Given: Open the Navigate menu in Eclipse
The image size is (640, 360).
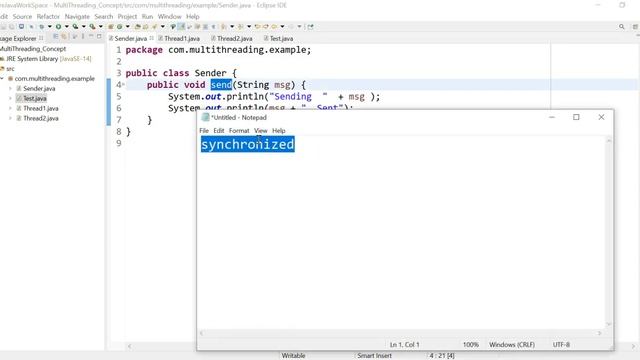Looking at the screenshot, I should [x=77, y=16].
